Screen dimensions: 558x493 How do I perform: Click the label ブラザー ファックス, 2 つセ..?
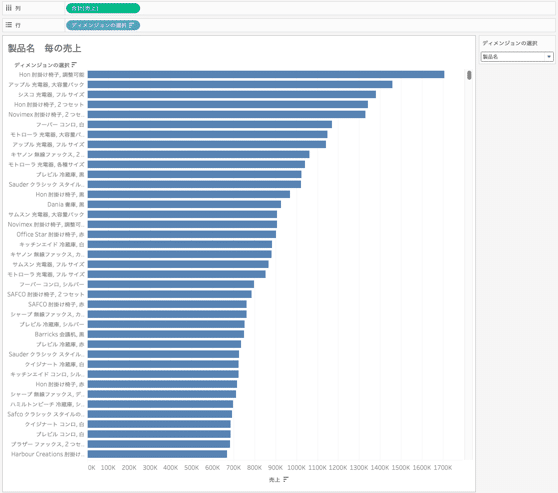48,444
